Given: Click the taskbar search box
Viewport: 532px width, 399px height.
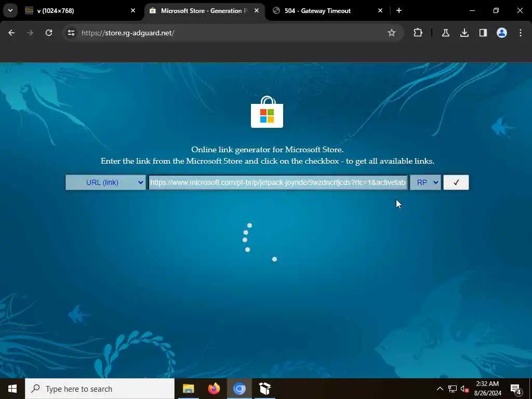Looking at the screenshot, I should click(x=100, y=389).
